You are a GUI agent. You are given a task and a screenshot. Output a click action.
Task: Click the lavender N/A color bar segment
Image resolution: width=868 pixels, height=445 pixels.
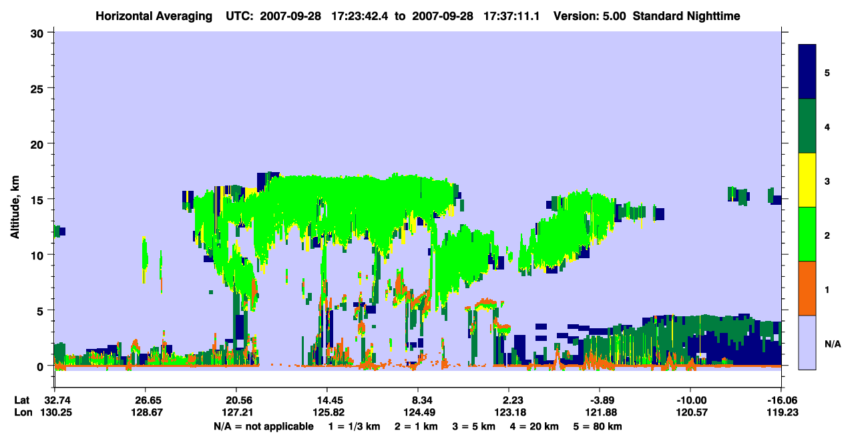pyautogui.click(x=807, y=342)
